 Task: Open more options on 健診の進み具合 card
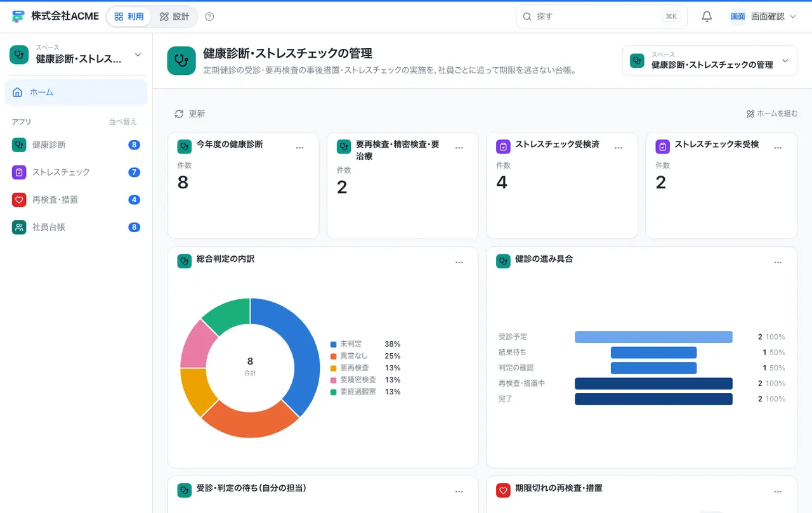coord(778,263)
